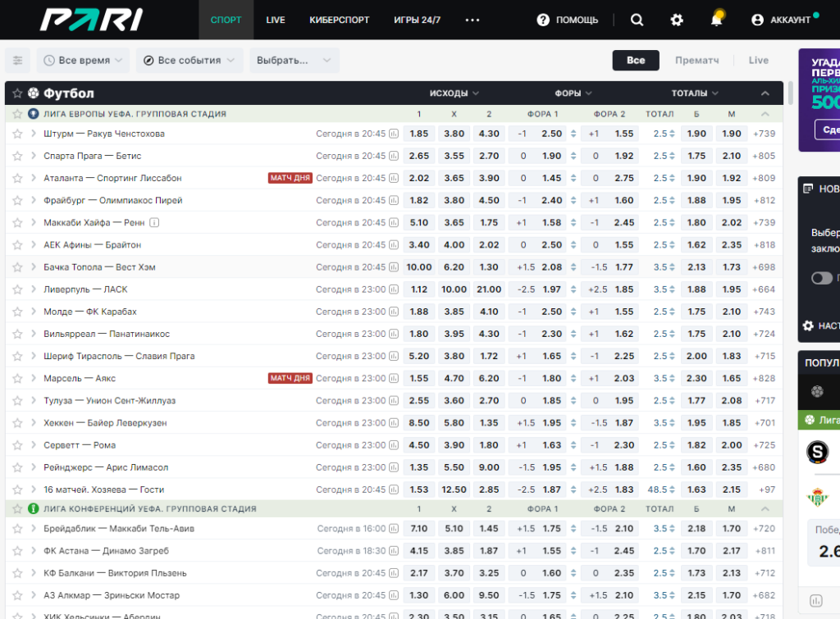Switch to the Live tab in header
Screen dimensions: 840x619
276,20
